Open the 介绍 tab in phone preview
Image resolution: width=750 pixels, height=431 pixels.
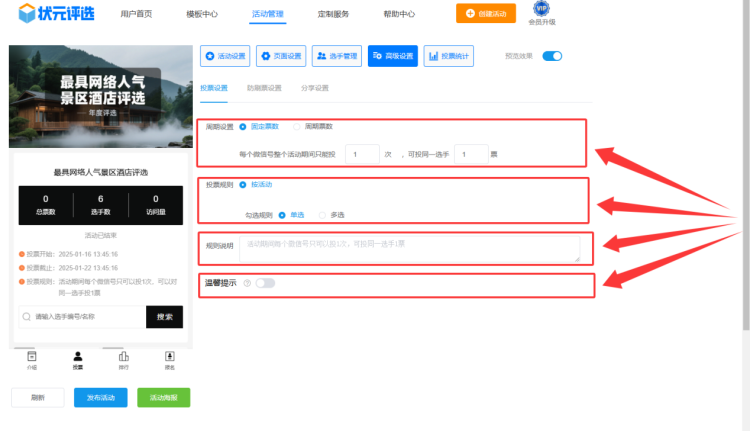tap(32, 360)
